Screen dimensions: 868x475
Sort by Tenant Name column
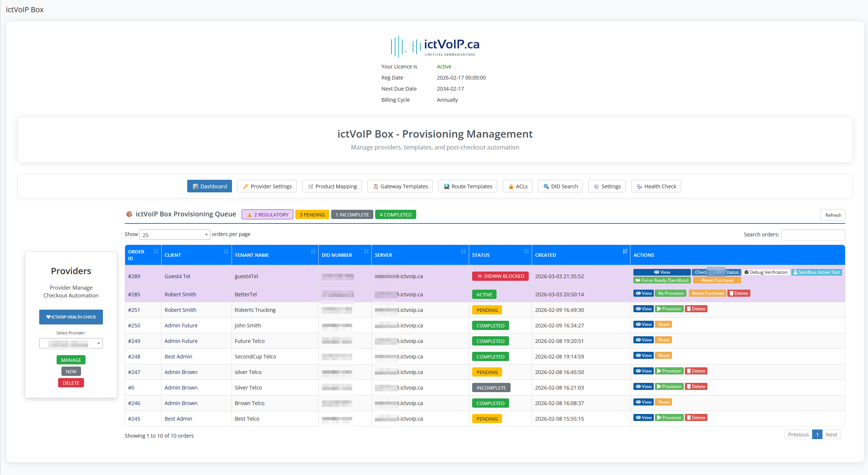tap(275, 255)
